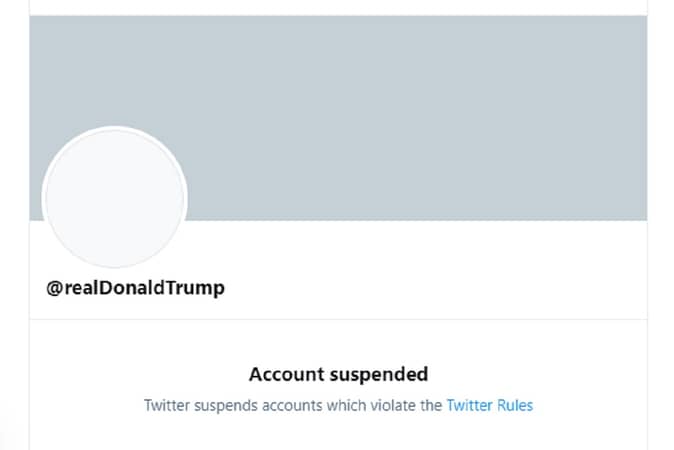This screenshot has width=674, height=450.
Task: Click the top-right corner of the gray banner
Action: pyautogui.click(x=638, y=24)
